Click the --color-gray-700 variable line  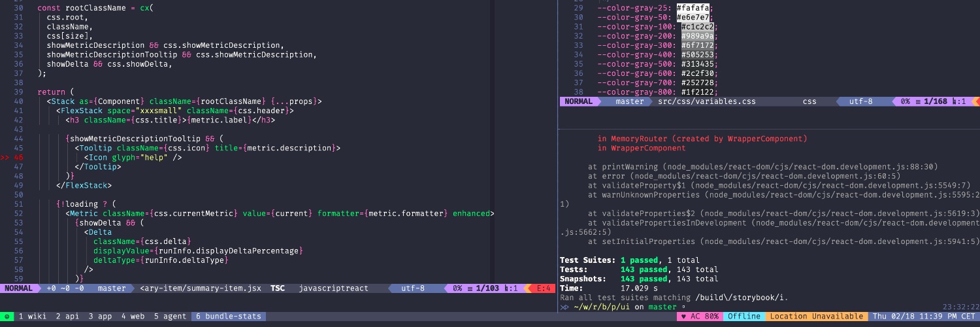click(658, 82)
